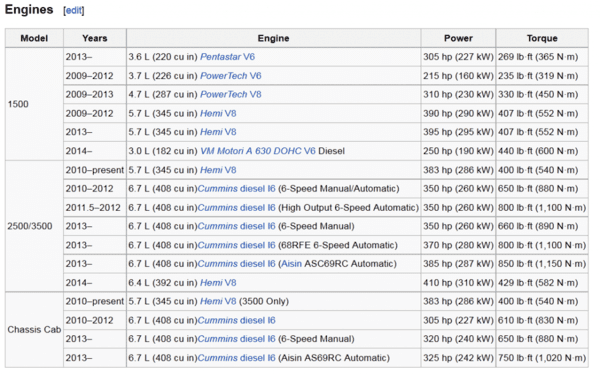Viewport: 600px width, 374px height.
Task: Select the Engine column header
Action: pyautogui.click(x=274, y=38)
